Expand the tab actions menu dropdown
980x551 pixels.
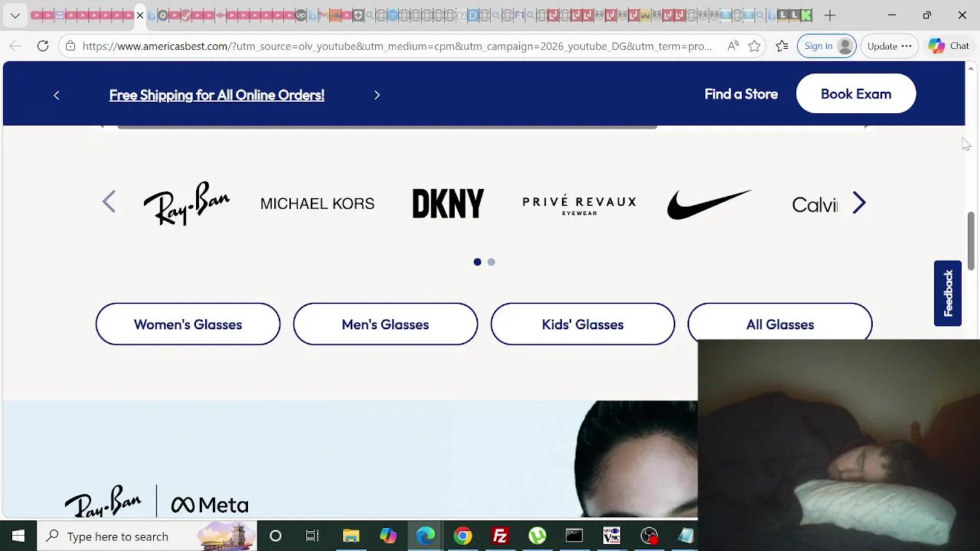coord(15,15)
